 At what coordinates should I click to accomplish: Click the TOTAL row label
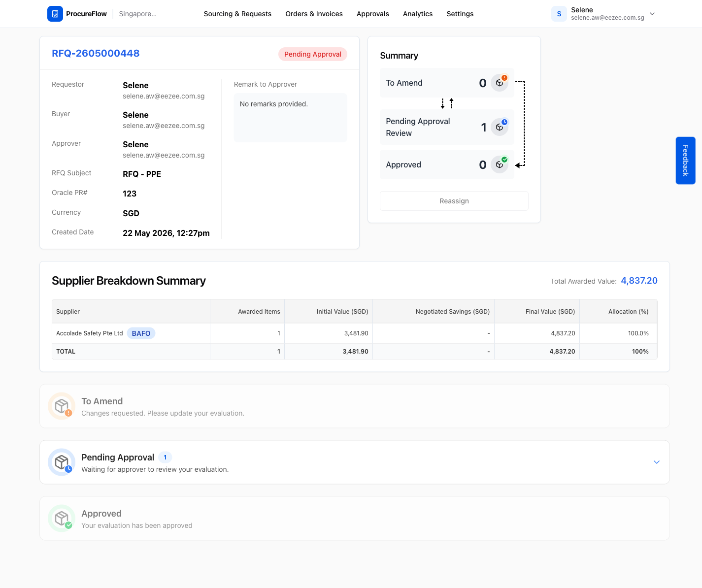tap(66, 352)
